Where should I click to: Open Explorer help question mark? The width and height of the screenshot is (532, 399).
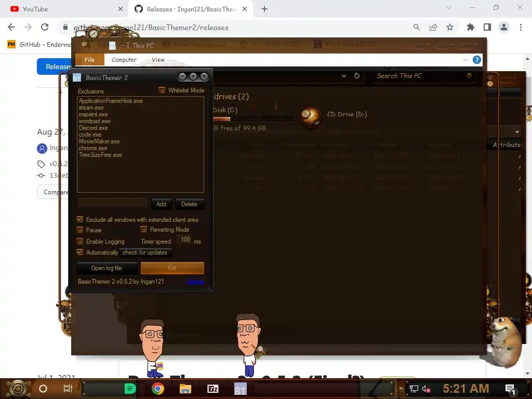click(x=477, y=60)
